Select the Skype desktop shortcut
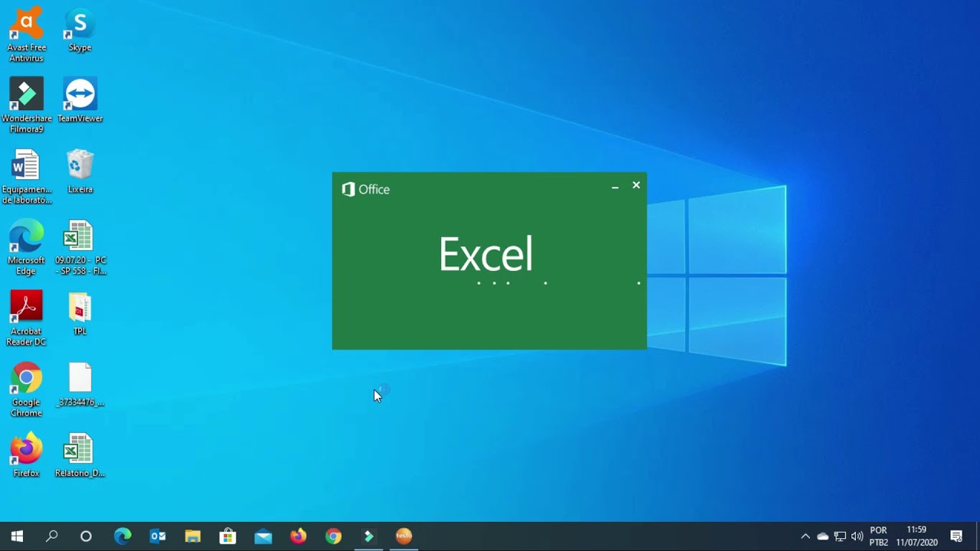Screen dimensions: 980x551 (80, 31)
